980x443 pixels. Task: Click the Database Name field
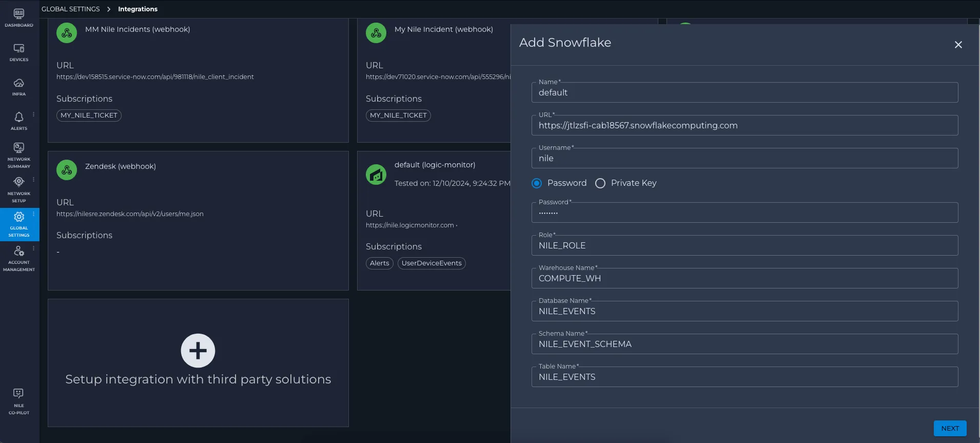[x=744, y=311]
